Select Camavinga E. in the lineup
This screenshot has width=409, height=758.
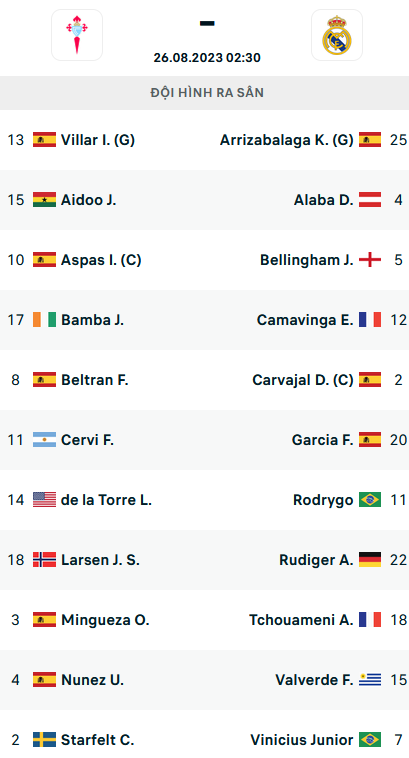[305, 320]
